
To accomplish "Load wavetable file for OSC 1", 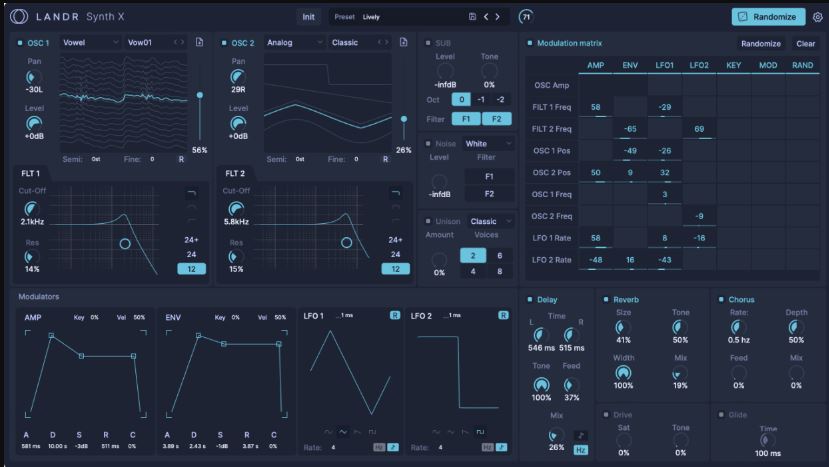I will 199,42.
